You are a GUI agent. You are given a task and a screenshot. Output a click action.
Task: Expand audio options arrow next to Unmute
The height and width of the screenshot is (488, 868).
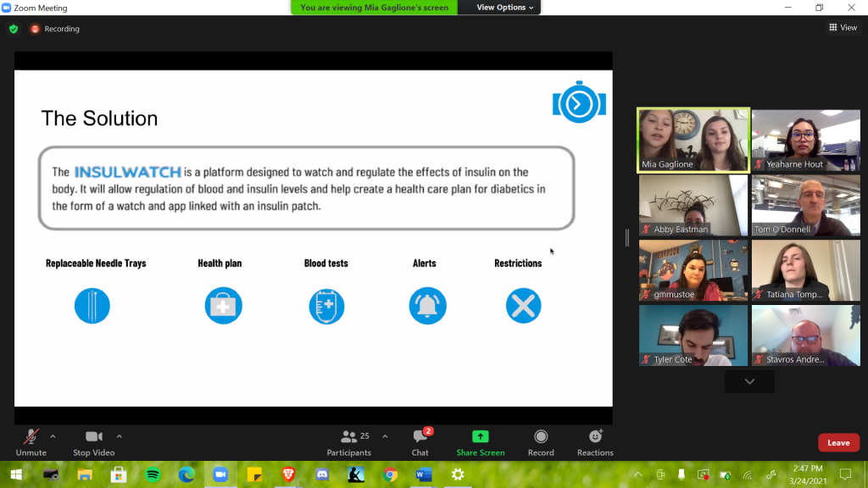[x=53, y=436]
